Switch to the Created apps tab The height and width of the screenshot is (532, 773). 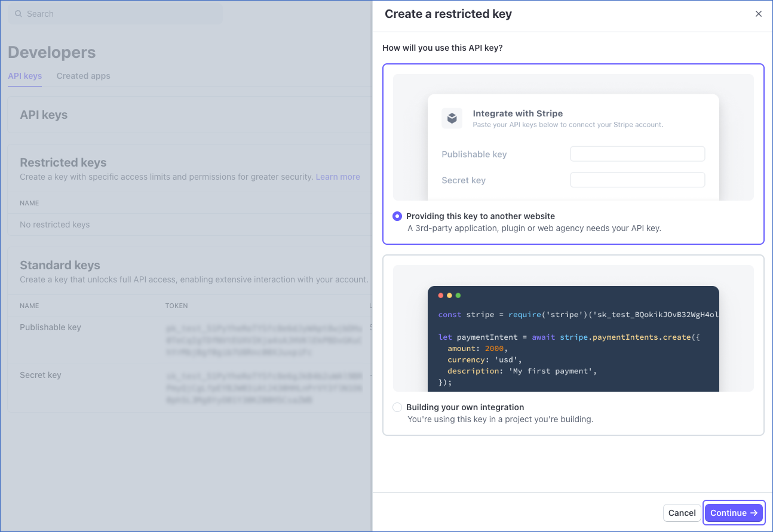pyautogui.click(x=83, y=76)
